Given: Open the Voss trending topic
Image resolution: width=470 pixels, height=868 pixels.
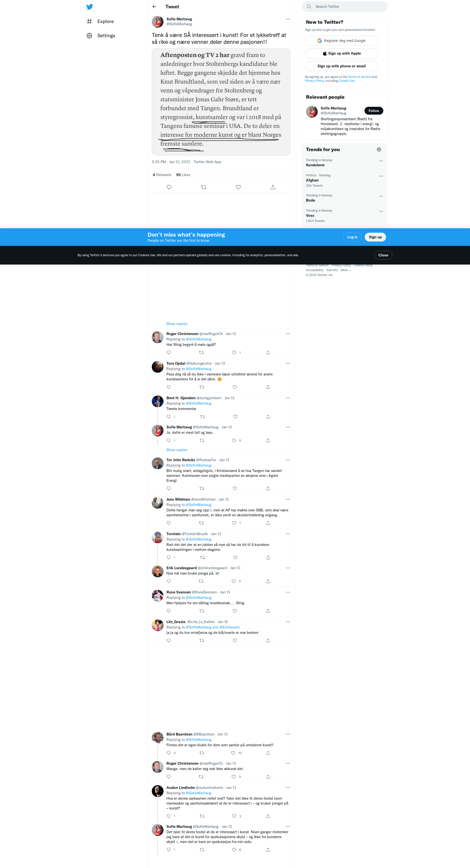Looking at the screenshot, I should (x=310, y=216).
